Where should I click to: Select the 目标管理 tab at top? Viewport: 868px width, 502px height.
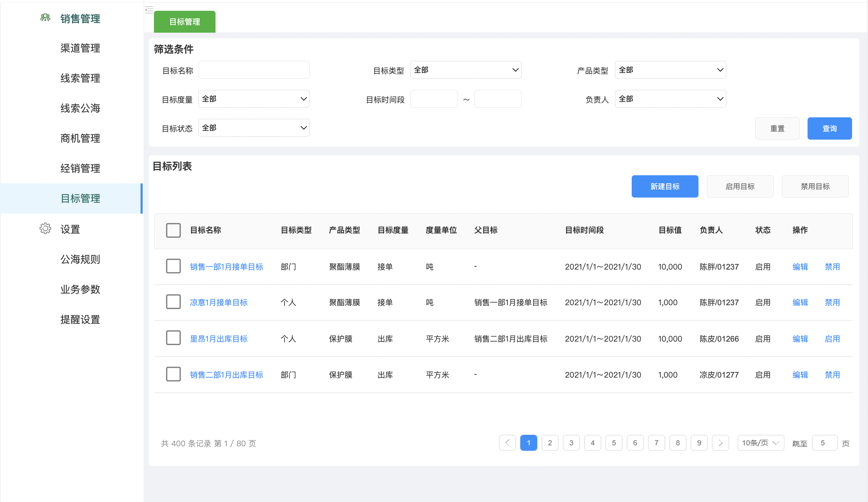[x=185, y=22]
